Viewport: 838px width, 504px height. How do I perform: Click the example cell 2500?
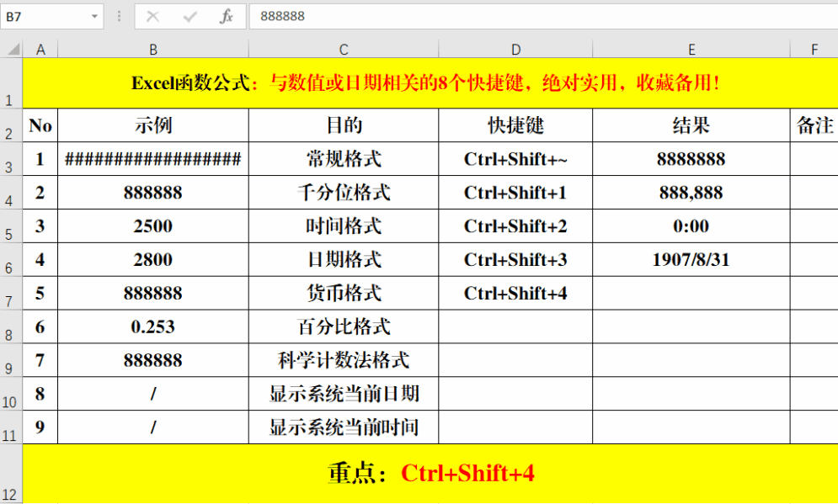tap(153, 226)
